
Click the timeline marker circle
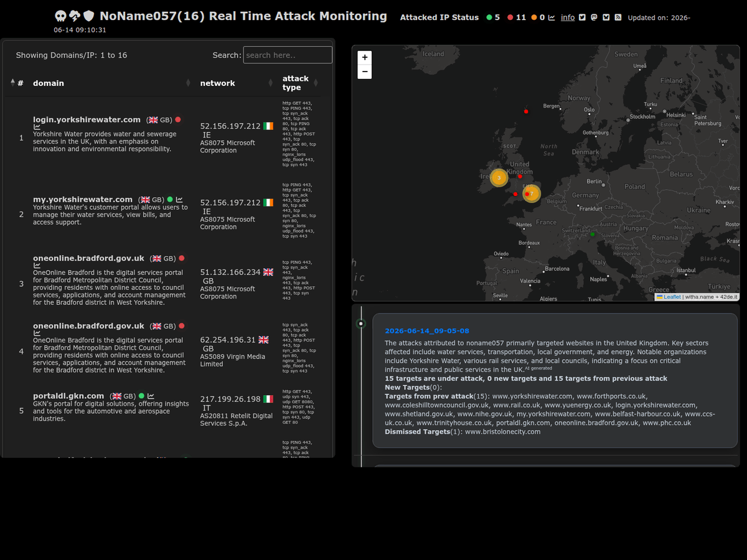360,324
